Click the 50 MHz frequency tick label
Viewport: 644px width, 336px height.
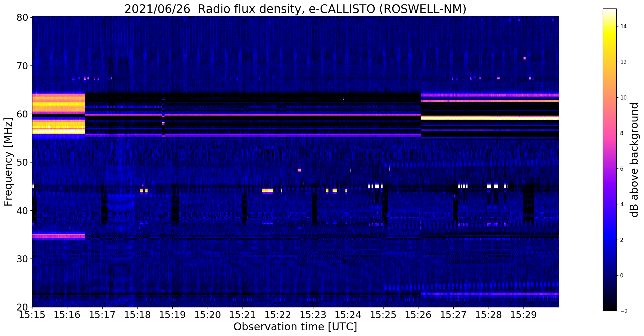click(22, 162)
